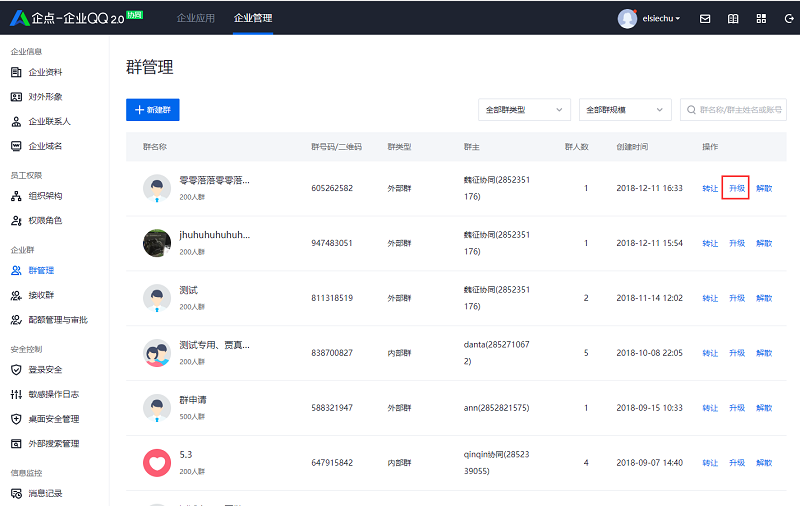The width and height of the screenshot is (800, 506).
Task: Click the 新建群 button
Action: [x=153, y=109]
